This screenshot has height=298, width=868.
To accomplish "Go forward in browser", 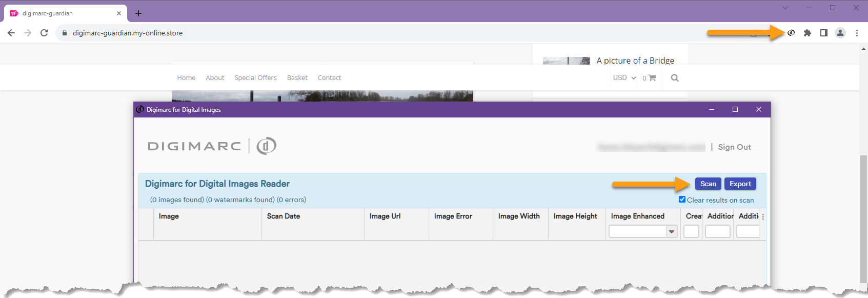I will pyautogui.click(x=28, y=33).
